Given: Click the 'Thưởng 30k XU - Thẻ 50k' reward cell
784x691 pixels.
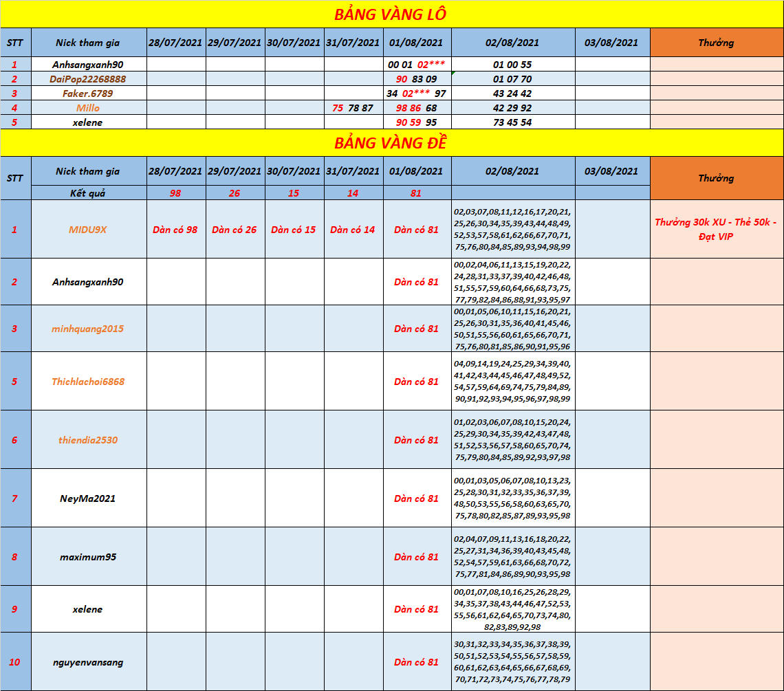Looking at the screenshot, I should click(x=716, y=230).
